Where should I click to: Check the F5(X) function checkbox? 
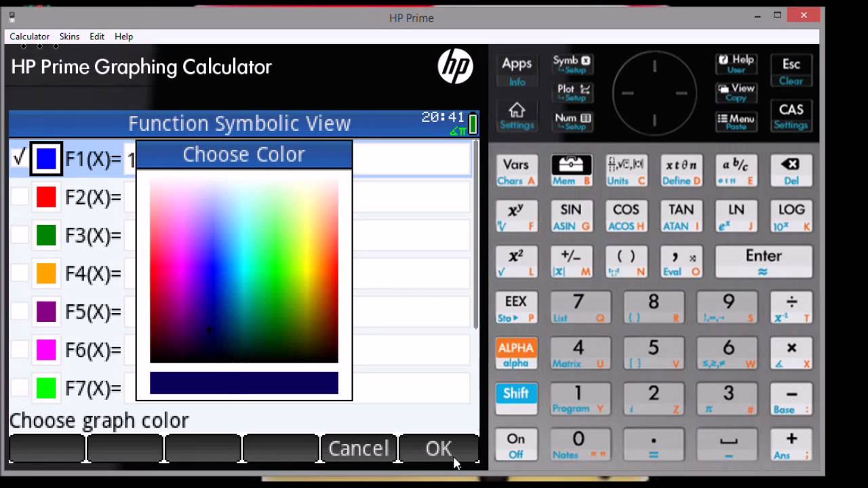20,312
